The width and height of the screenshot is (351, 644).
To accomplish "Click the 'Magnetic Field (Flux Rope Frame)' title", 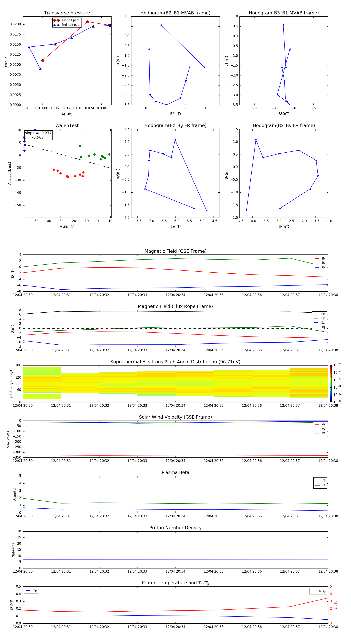I will 175,307.
